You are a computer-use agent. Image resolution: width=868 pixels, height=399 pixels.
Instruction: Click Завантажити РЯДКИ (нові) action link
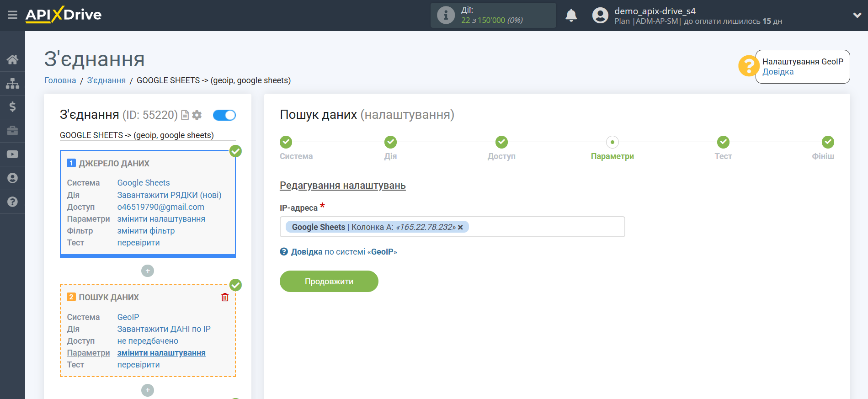click(x=169, y=195)
